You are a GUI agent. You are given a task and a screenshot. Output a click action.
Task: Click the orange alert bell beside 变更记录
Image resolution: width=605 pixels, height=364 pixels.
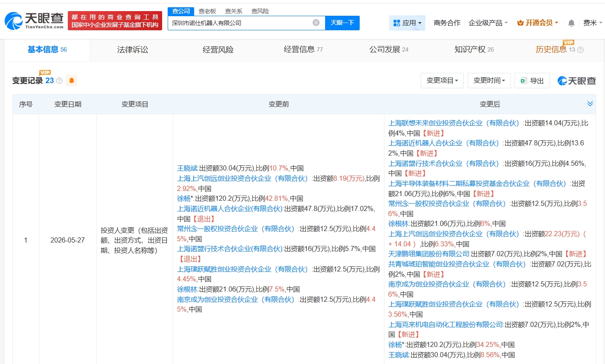tap(72, 81)
